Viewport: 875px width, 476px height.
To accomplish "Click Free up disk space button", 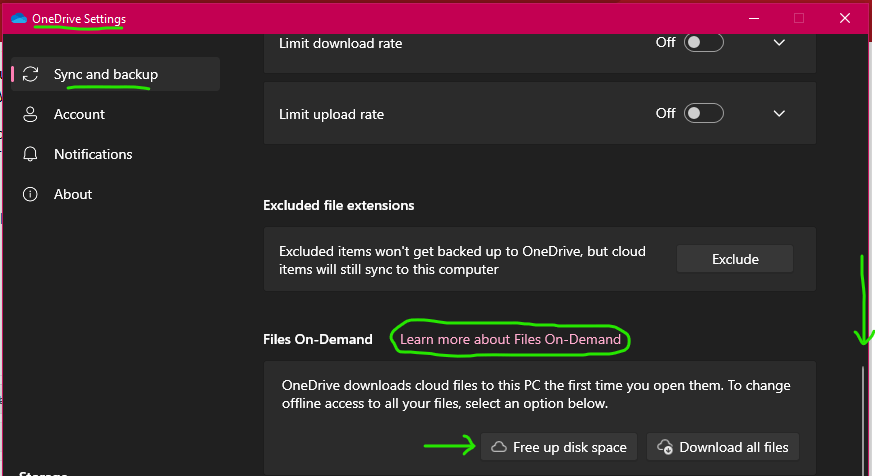I will [559, 447].
